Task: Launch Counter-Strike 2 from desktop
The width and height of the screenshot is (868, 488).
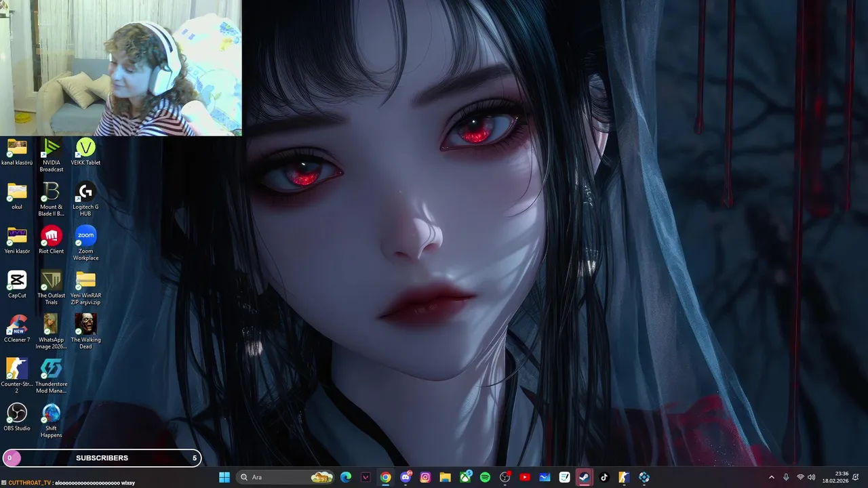Action: pos(17,375)
